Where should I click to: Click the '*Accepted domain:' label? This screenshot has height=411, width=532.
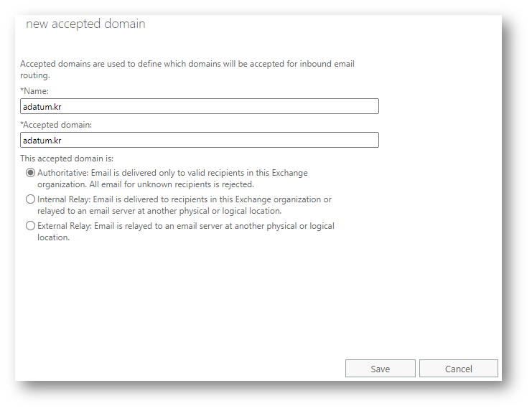(56, 125)
